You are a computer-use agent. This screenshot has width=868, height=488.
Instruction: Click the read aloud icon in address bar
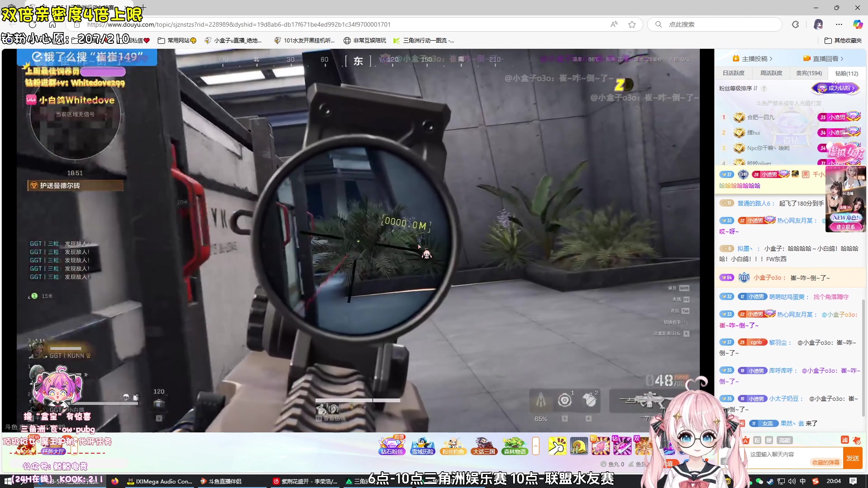pos(614,24)
